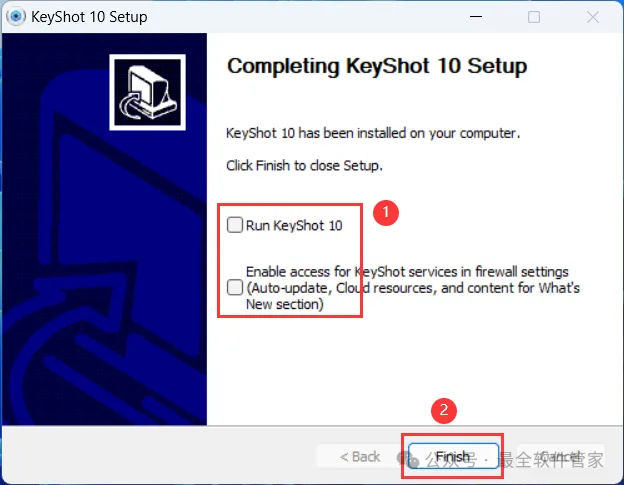Screen dimensions: 624x485
Task: Click the grayed-out maximize window icon
Action: (x=534, y=17)
